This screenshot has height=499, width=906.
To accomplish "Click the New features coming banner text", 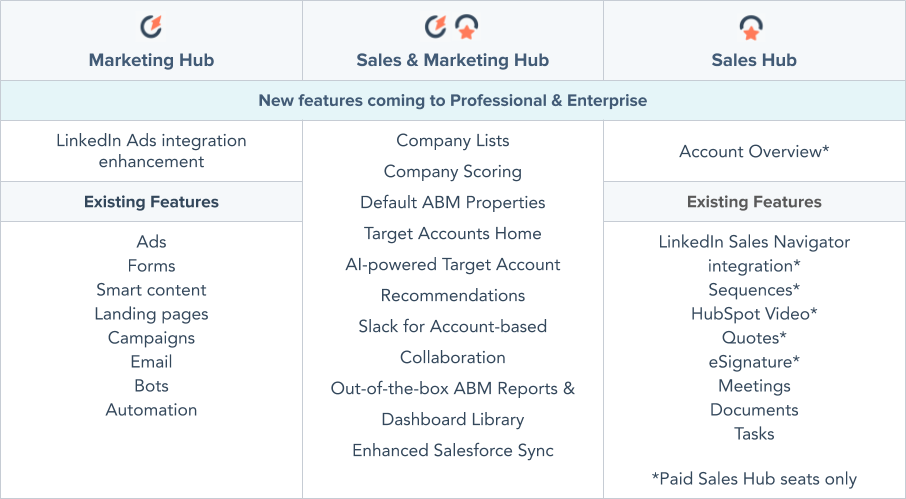I will tap(452, 101).
